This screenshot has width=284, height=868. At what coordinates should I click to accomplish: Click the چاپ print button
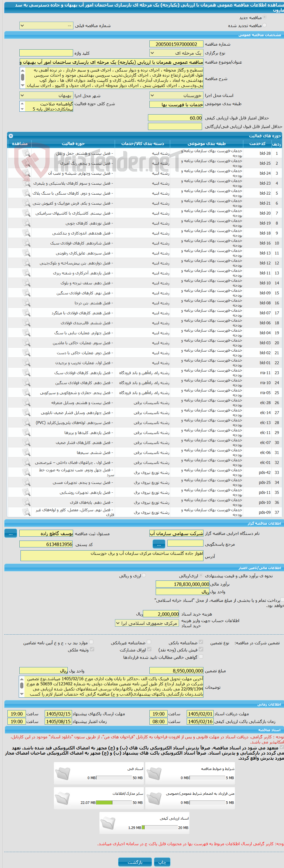point(162,862)
